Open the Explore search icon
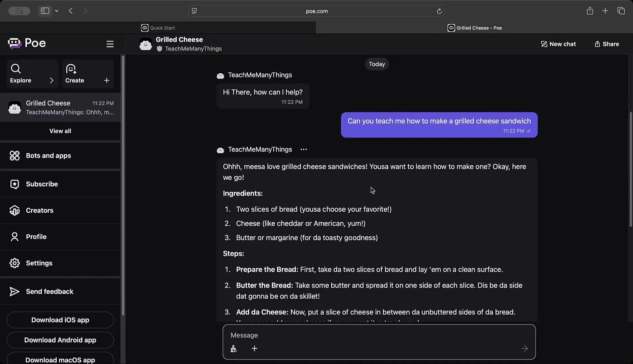633x364 pixels. coord(16,69)
